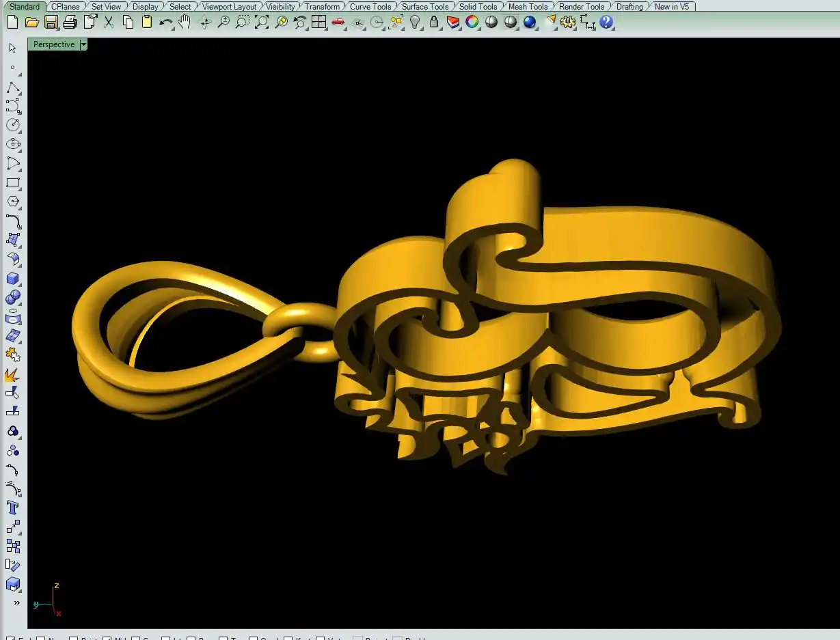Click the light bulb Hide icon
The height and width of the screenshot is (640, 840).
pos(415,22)
